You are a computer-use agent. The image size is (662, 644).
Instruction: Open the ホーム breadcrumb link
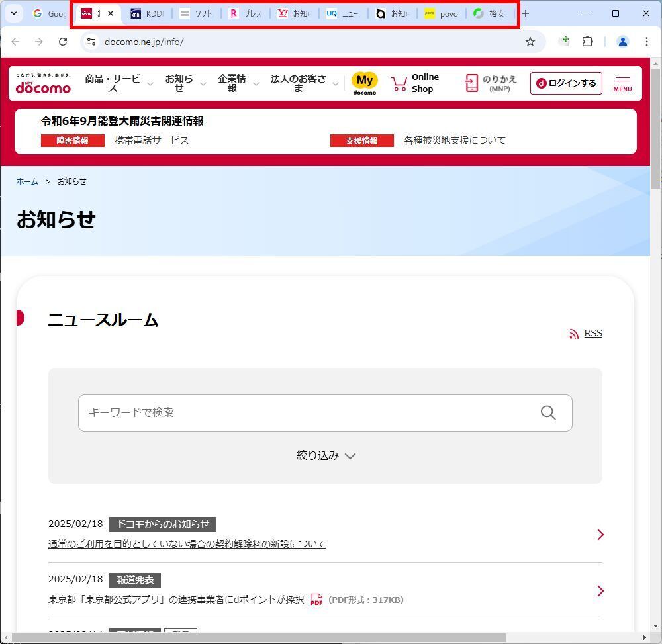coord(27,181)
